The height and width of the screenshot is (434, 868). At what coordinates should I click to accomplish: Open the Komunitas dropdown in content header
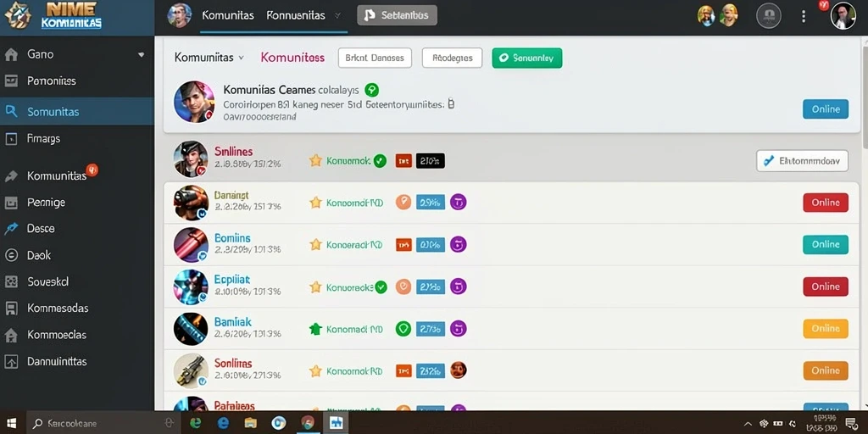tap(209, 58)
